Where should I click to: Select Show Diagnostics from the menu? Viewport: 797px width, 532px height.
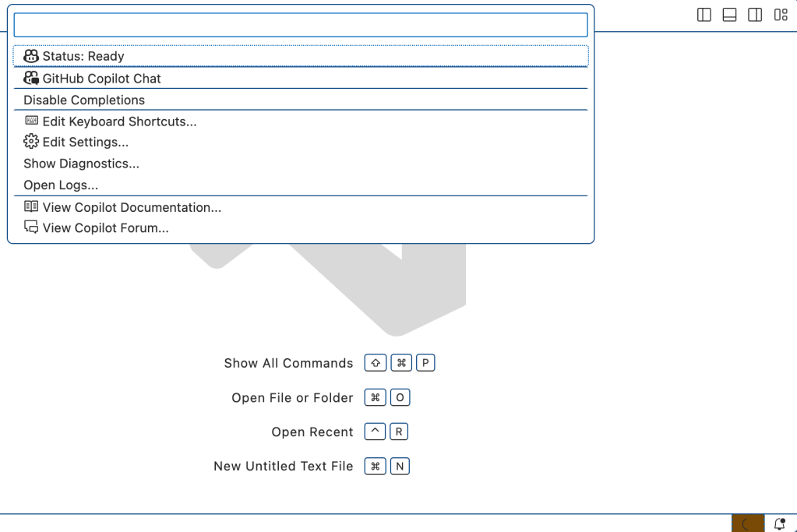point(81,164)
